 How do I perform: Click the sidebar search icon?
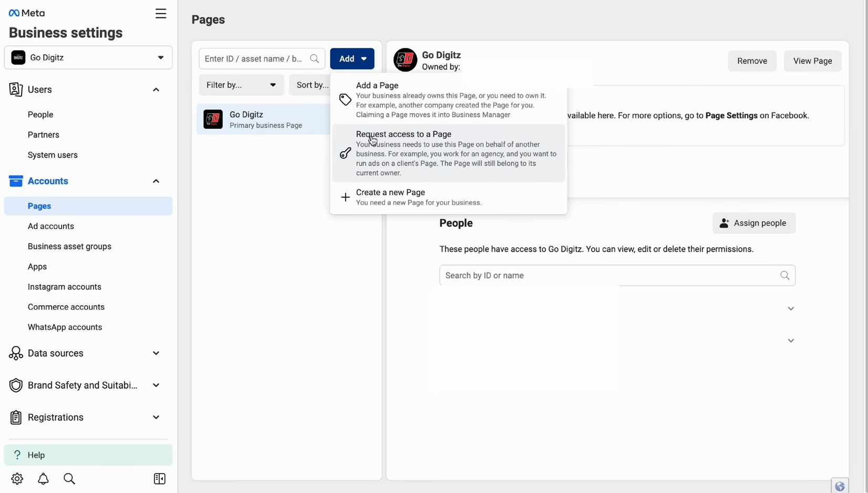click(69, 479)
